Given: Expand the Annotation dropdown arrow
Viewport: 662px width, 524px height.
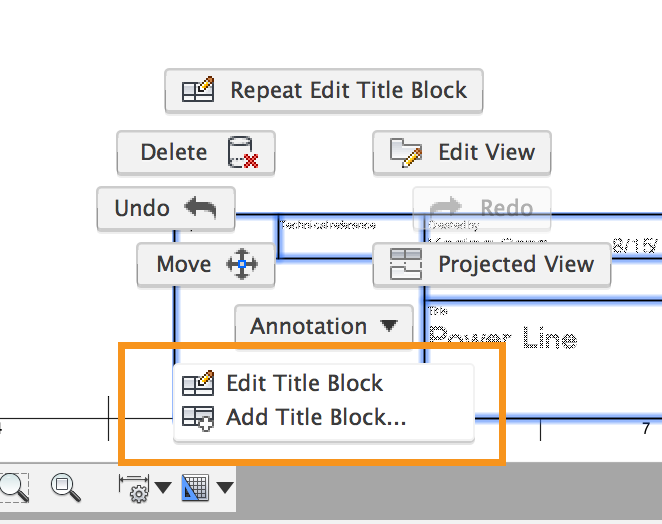Looking at the screenshot, I should tap(390, 326).
